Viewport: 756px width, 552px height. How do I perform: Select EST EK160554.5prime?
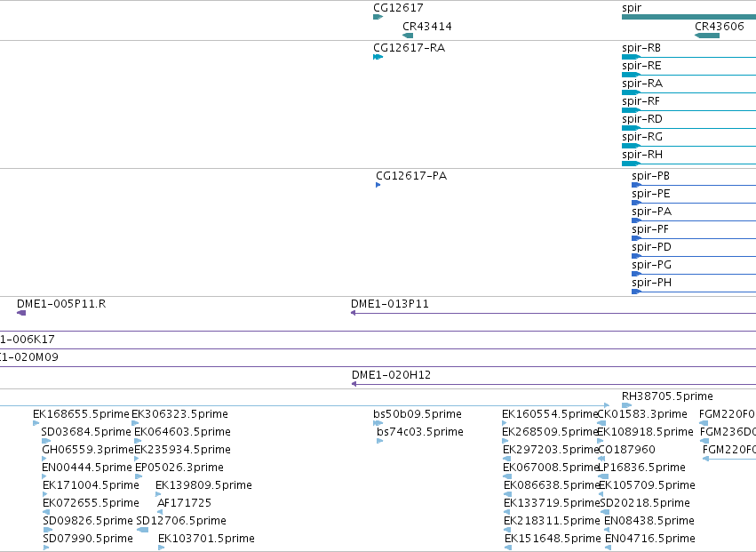tap(550, 414)
